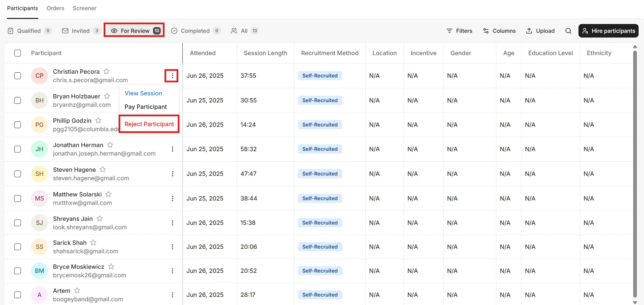This screenshot has height=305, width=644.
Task: Click the BH avatar for Bryan Holzbauer
Action: (40, 100)
